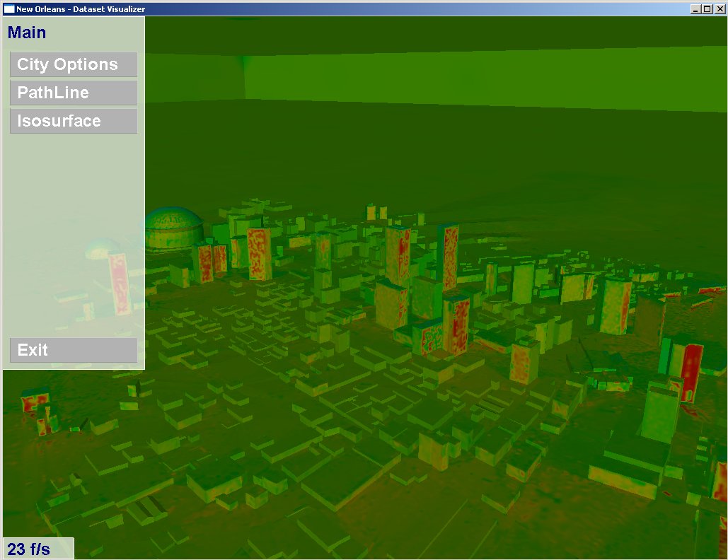Click the red tower behind the Main panel
This screenshot has height=560, width=728.
pyautogui.click(x=118, y=283)
